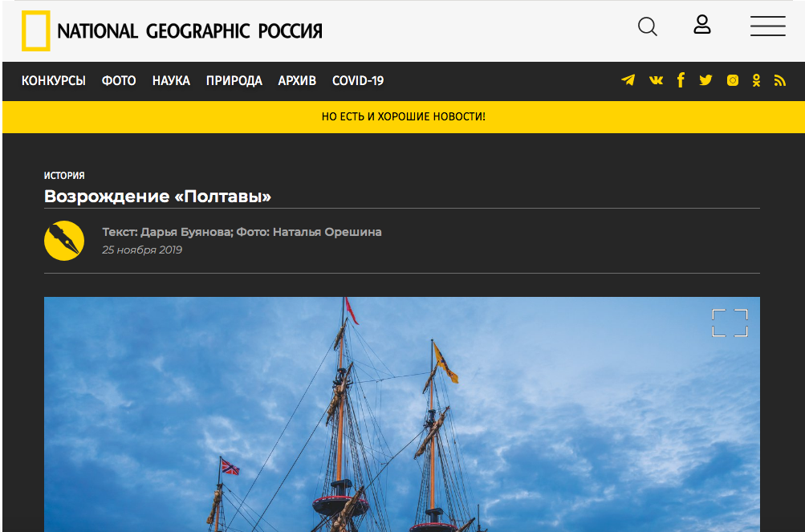Click the VK social icon
Image resolution: width=805 pixels, height=532 pixels.
(x=655, y=80)
